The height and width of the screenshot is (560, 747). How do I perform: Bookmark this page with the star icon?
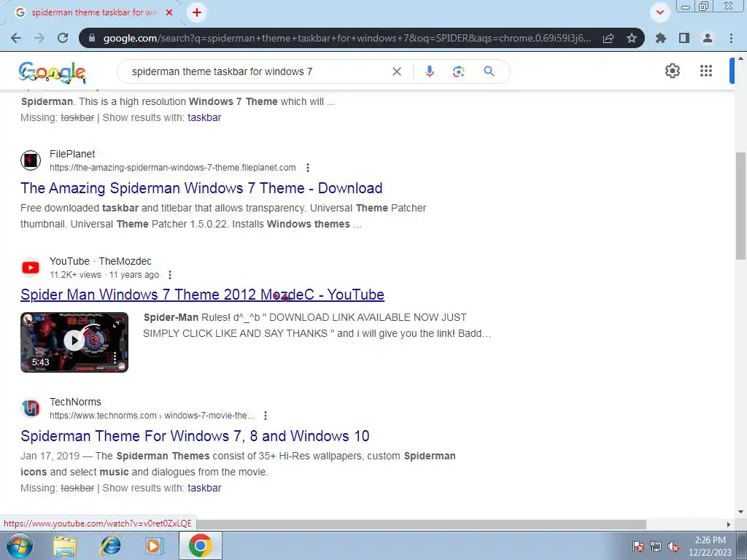(632, 38)
